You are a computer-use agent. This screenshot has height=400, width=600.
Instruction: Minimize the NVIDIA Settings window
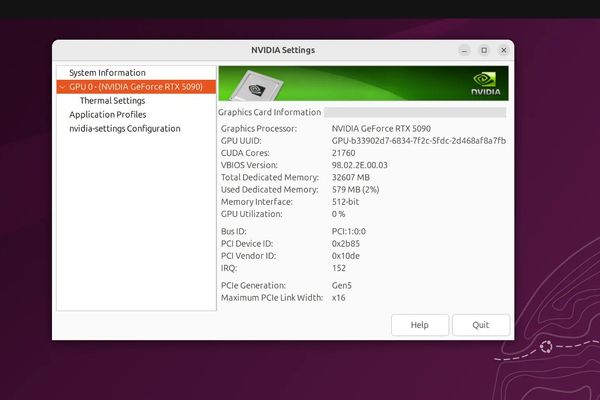464,50
